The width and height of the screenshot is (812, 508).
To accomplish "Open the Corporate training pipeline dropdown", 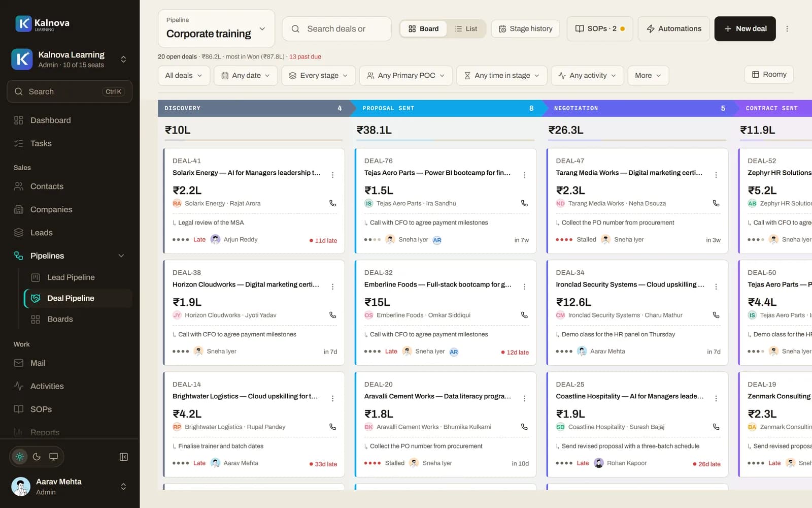I will (x=216, y=29).
